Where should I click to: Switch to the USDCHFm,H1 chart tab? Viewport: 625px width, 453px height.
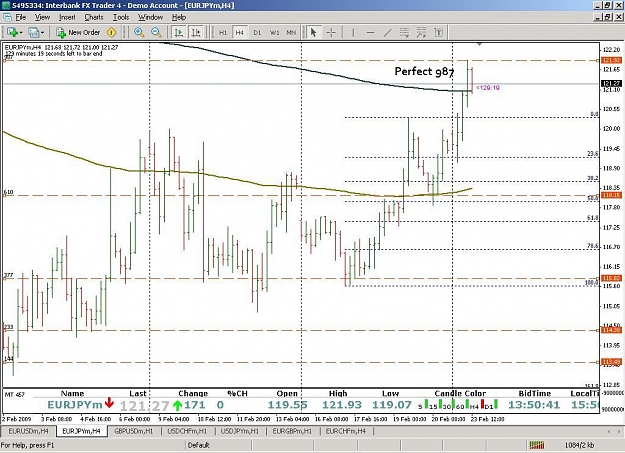pyautogui.click(x=187, y=431)
